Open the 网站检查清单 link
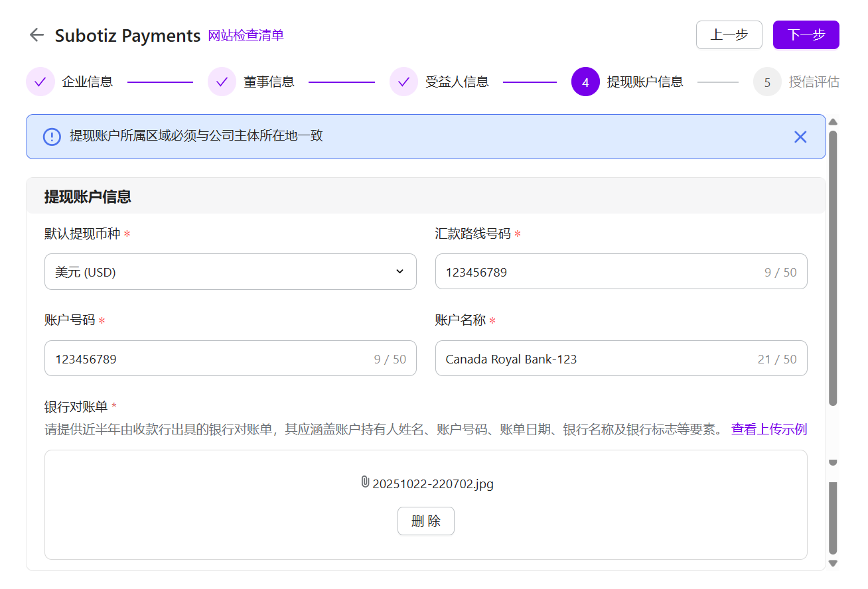This screenshot has width=868, height=589. 246,36
